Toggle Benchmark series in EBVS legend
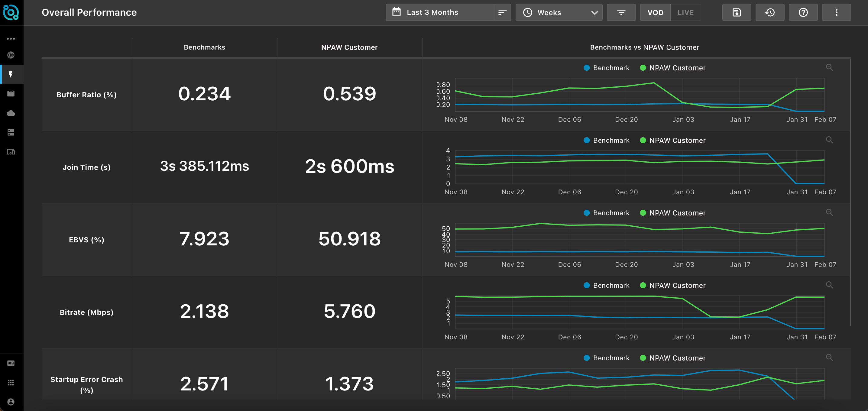Screen dimensions: 868x411 (x=607, y=213)
